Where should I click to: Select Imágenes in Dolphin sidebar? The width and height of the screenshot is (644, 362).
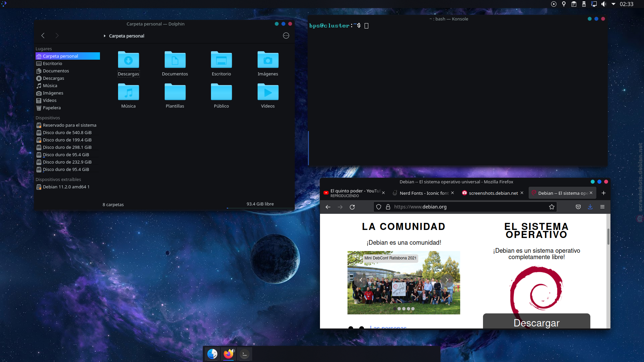click(68, 93)
